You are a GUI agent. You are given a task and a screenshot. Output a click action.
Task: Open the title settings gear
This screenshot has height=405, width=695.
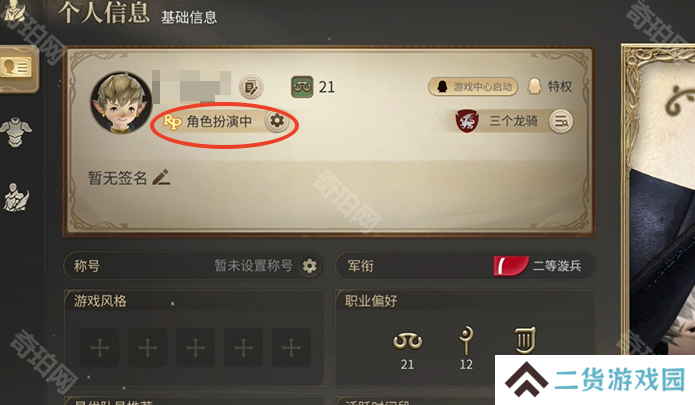click(309, 266)
